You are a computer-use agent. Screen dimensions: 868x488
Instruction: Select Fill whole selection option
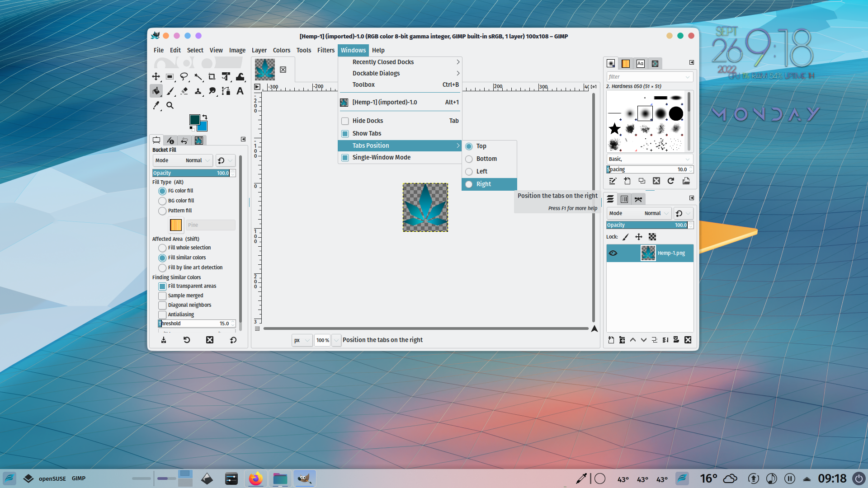pos(162,248)
